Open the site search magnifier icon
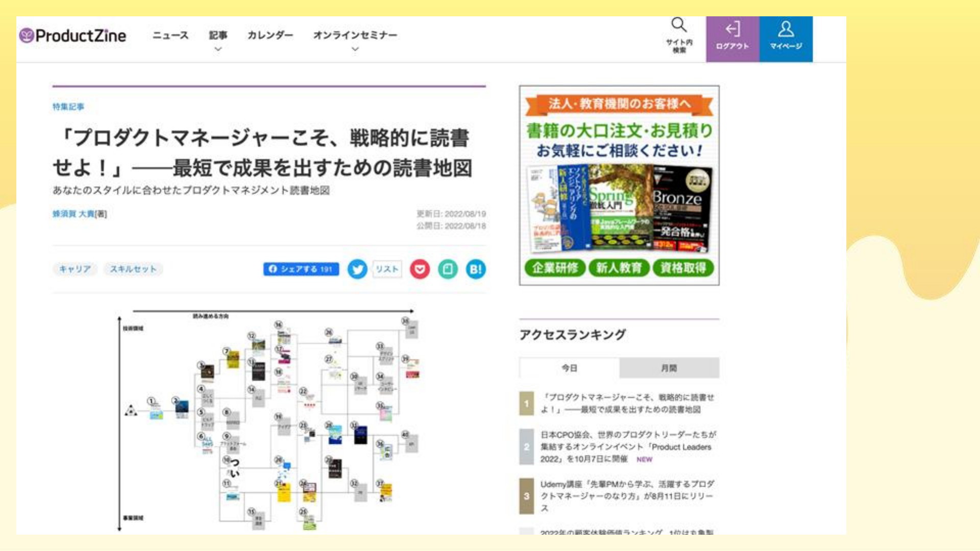The image size is (980, 551). 679,24
